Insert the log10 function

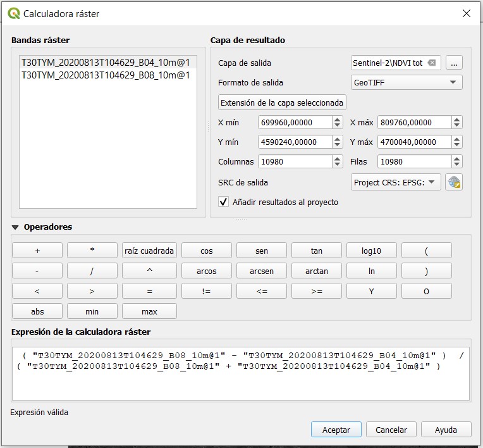[372, 251]
